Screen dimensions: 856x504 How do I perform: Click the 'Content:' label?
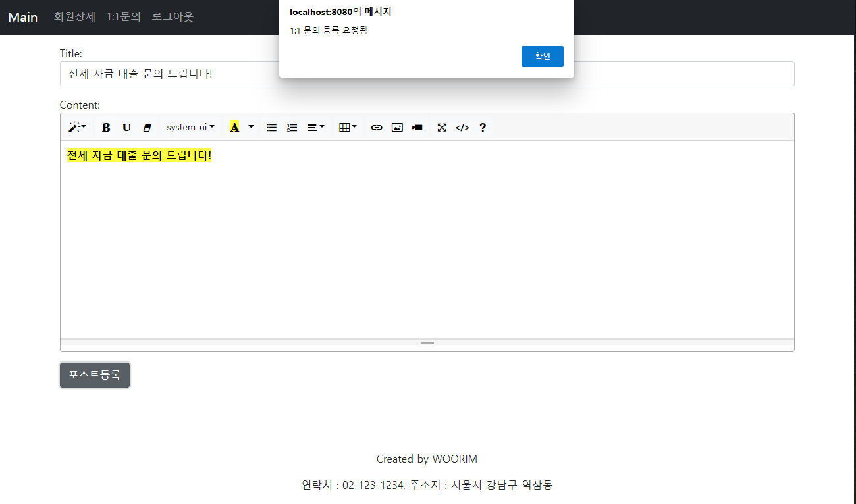pyautogui.click(x=80, y=105)
